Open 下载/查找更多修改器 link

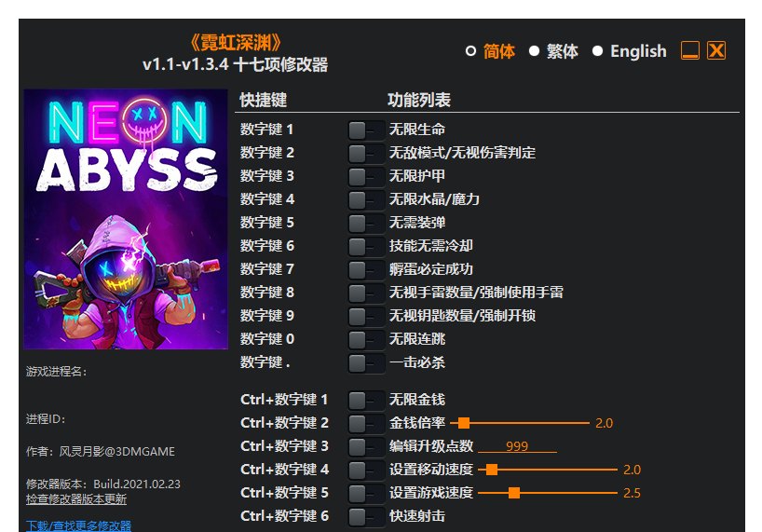click(x=79, y=525)
